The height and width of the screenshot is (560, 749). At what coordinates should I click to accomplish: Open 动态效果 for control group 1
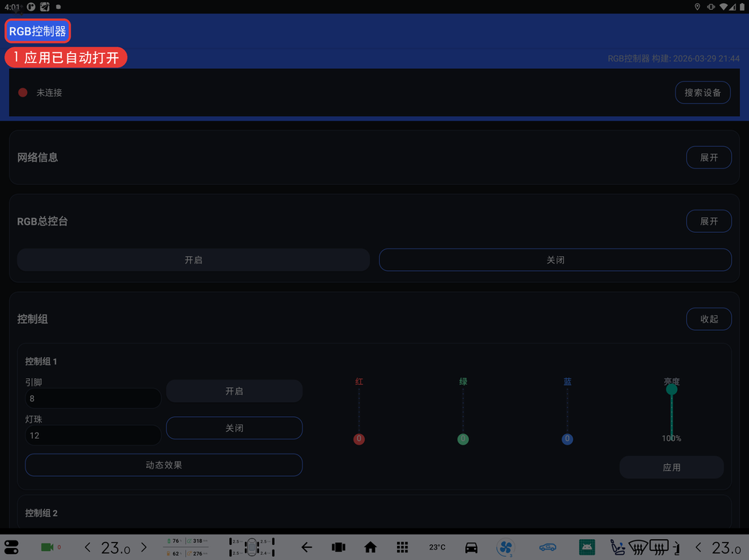[163, 465]
